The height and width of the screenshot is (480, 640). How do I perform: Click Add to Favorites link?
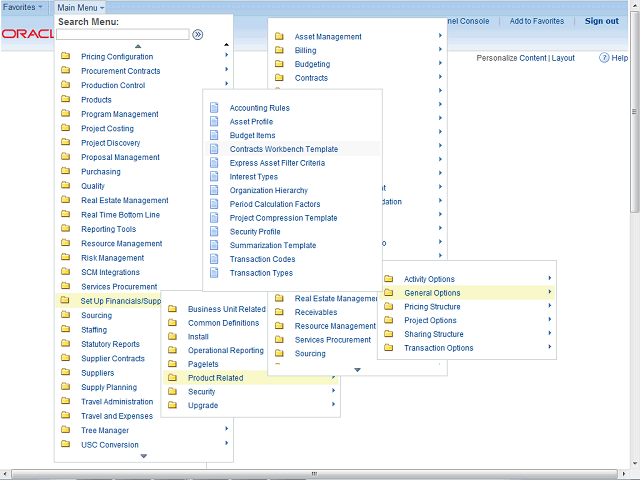pyautogui.click(x=537, y=21)
